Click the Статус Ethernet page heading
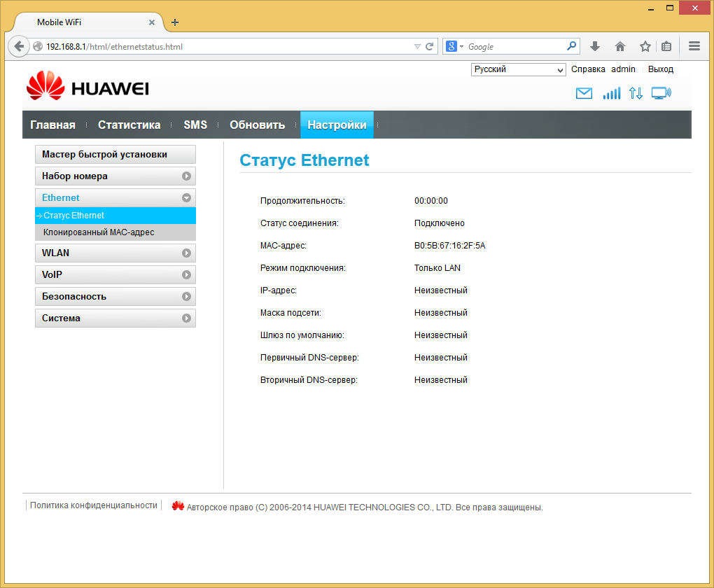 coord(304,160)
